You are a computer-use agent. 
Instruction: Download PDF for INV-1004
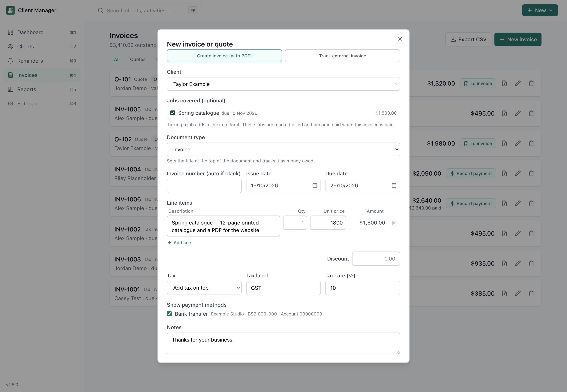[x=504, y=173]
